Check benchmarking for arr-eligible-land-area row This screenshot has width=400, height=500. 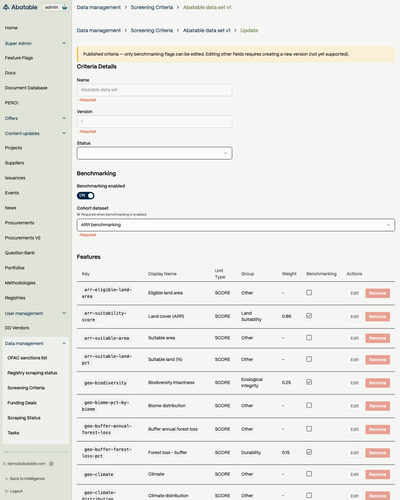coord(309,293)
